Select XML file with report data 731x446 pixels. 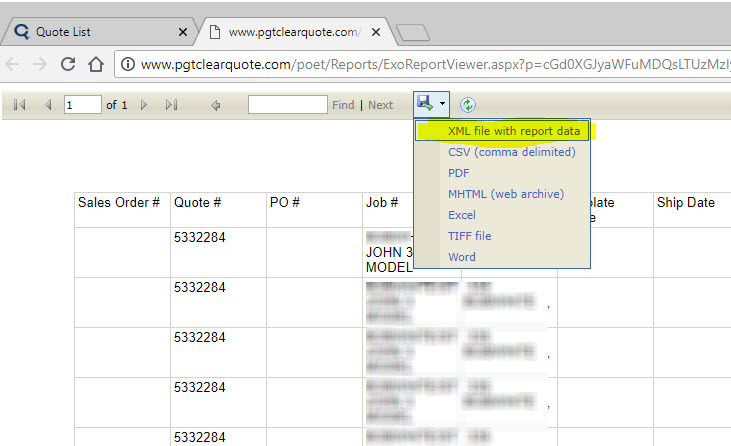(x=513, y=131)
